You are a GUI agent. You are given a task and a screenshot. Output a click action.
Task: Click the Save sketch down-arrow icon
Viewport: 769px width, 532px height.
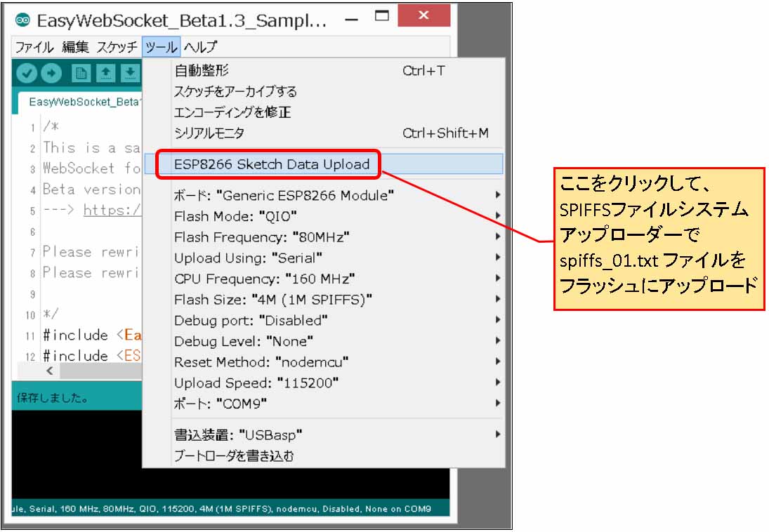129,73
